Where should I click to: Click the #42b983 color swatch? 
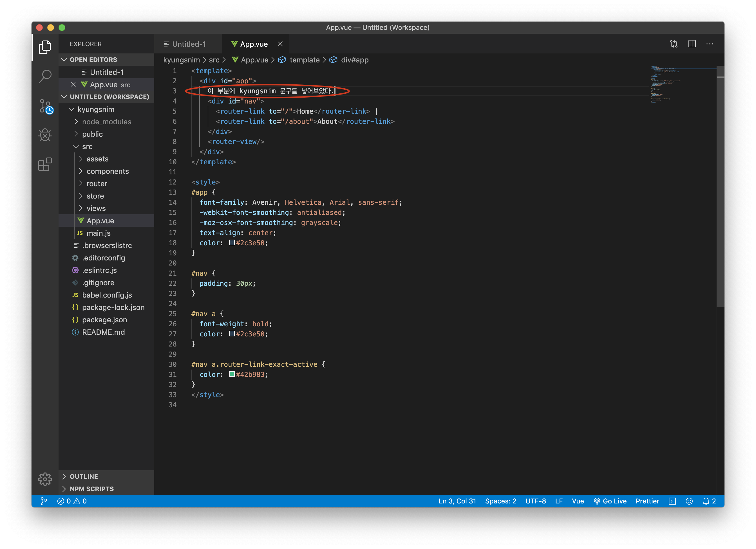point(232,374)
